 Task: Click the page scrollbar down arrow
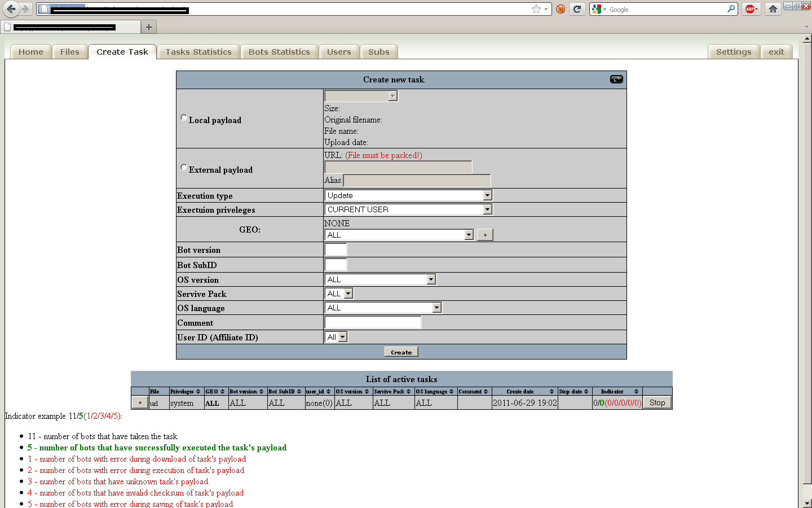click(x=807, y=503)
